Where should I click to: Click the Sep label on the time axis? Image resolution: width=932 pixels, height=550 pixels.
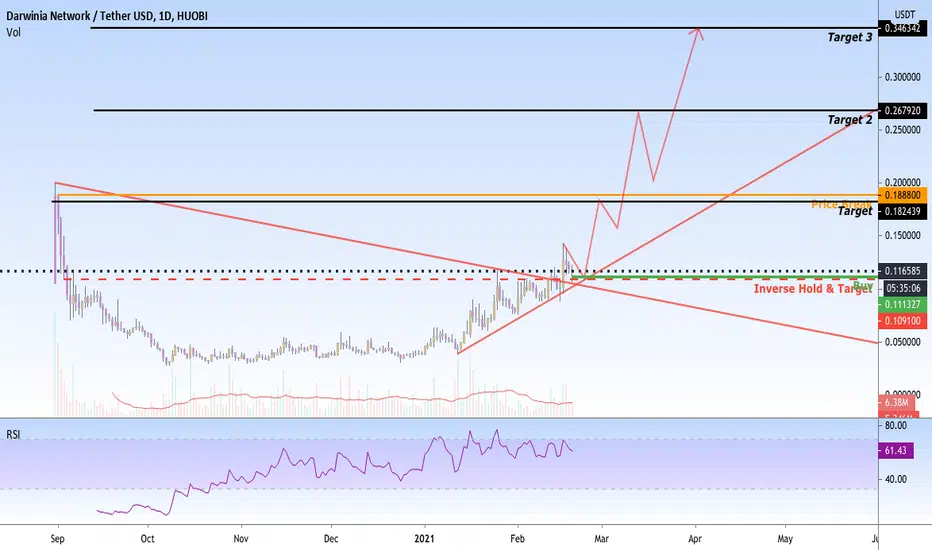[58, 539]
